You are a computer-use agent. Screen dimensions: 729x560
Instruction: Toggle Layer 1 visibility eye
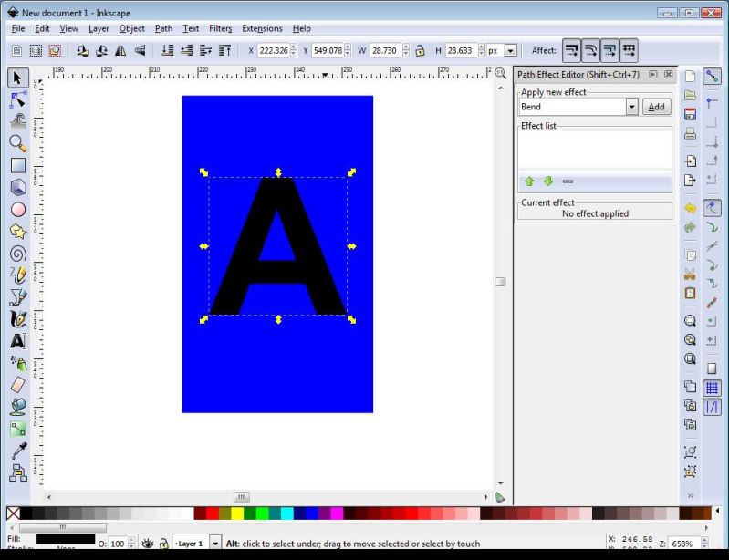pyautogui.click(x=148, y=544)
